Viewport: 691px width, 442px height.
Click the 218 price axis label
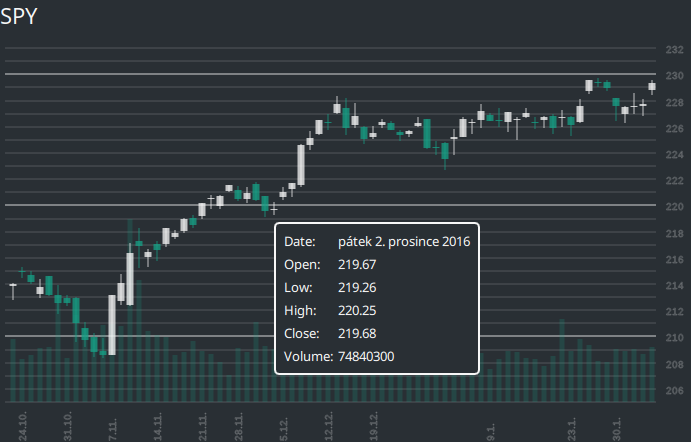[674, 234]
